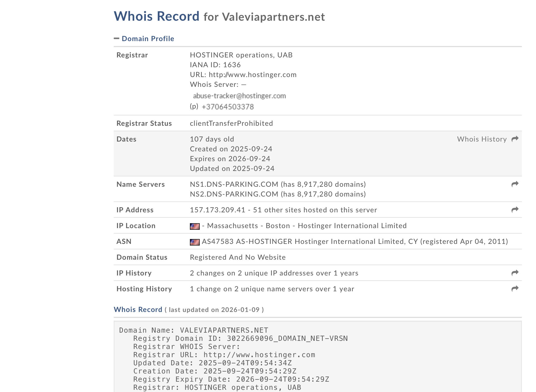This screenshot has height=392, width=536.
Task: Click the abuse-tracker@hostinger.com email
Action: 239,96
